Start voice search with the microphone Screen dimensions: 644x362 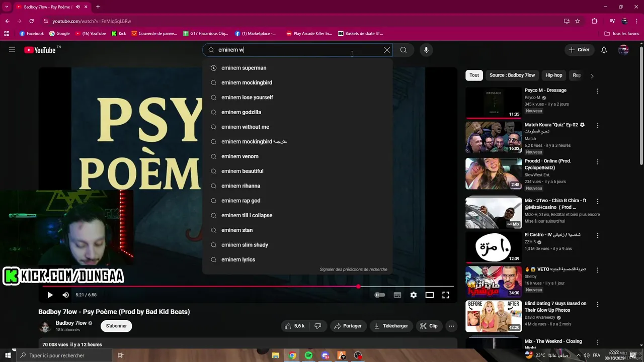(x=426, y=50)
